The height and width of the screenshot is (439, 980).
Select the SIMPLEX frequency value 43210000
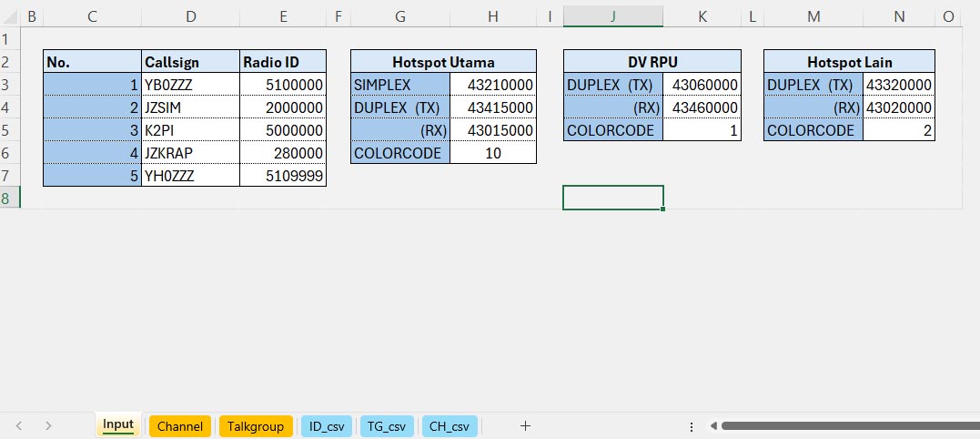(493, 85)
